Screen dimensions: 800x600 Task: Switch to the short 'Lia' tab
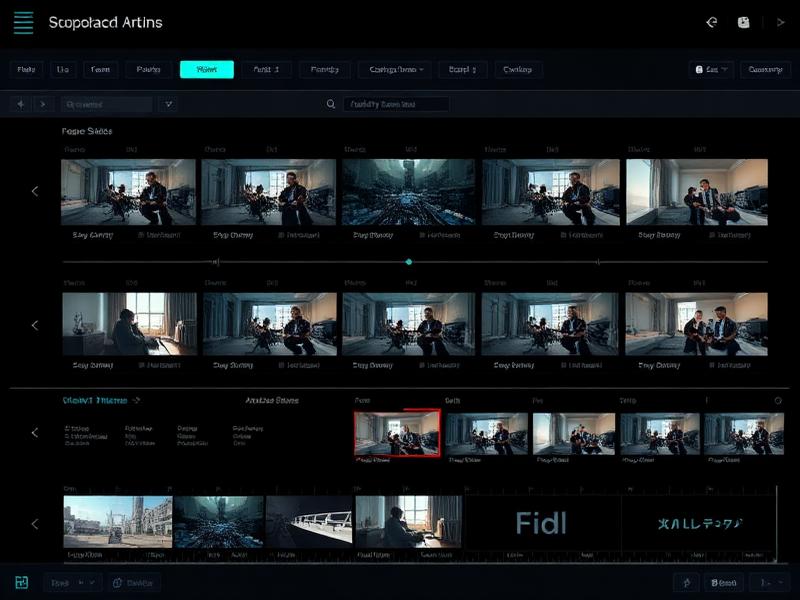pyautogui.click(x=63, y=69)
